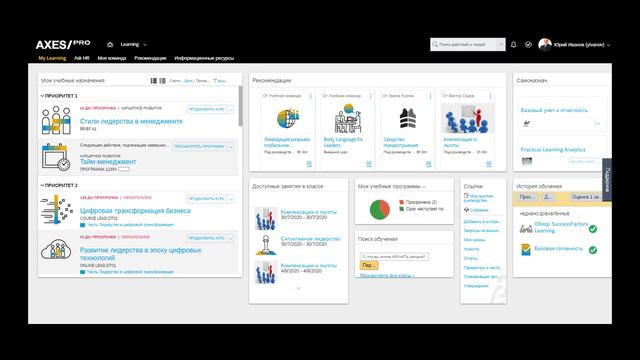640x360 pixels.
Task: Select the compact list view icon
Action: (x=162, y=81)
